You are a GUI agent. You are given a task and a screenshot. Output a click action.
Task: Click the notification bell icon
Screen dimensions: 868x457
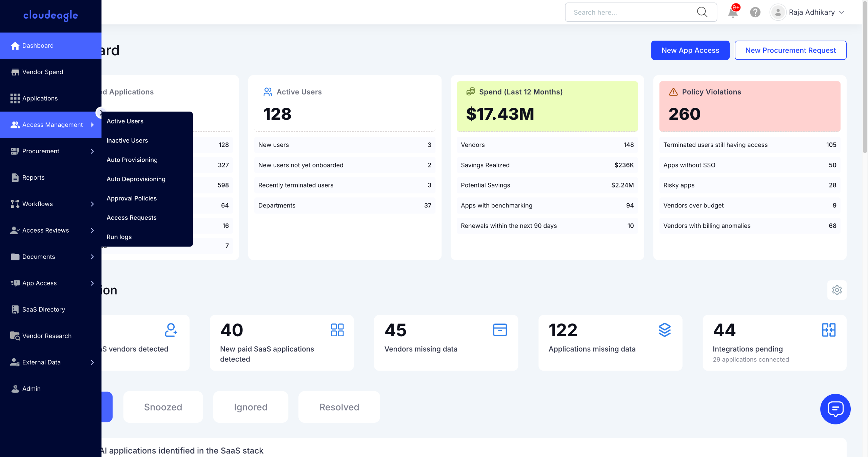pyautogui.click(x=732, y=13)
